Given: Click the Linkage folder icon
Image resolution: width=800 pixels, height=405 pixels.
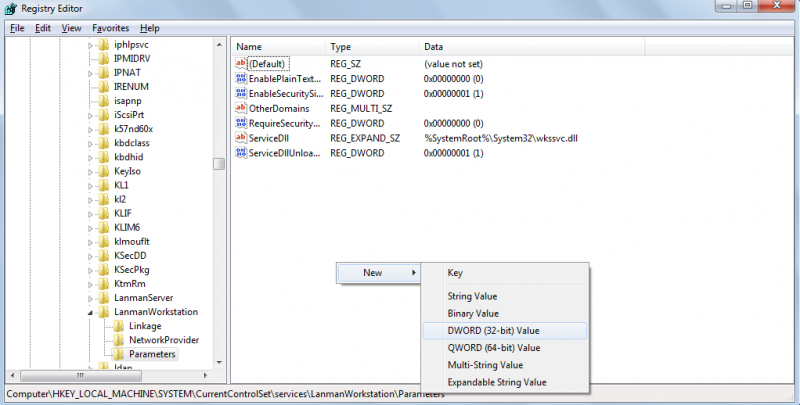Looking at the screenshot, I should (x=118, y=326).
